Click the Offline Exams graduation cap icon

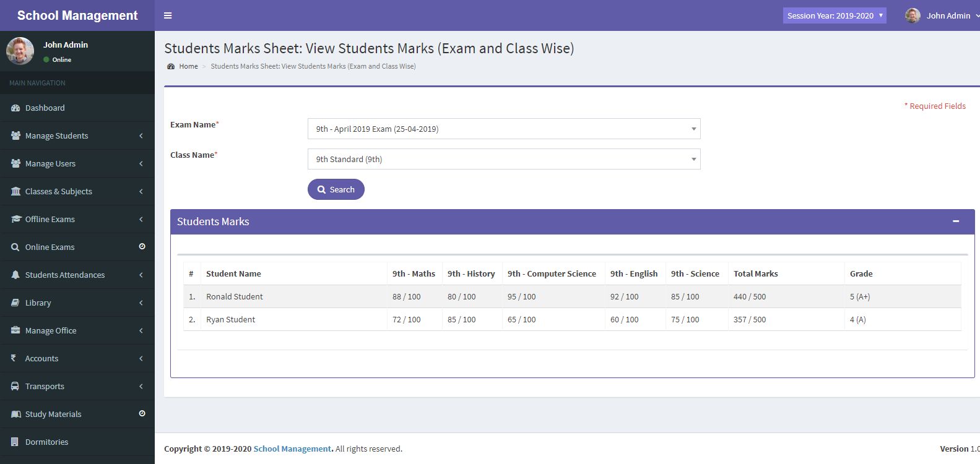click(15, 220)
